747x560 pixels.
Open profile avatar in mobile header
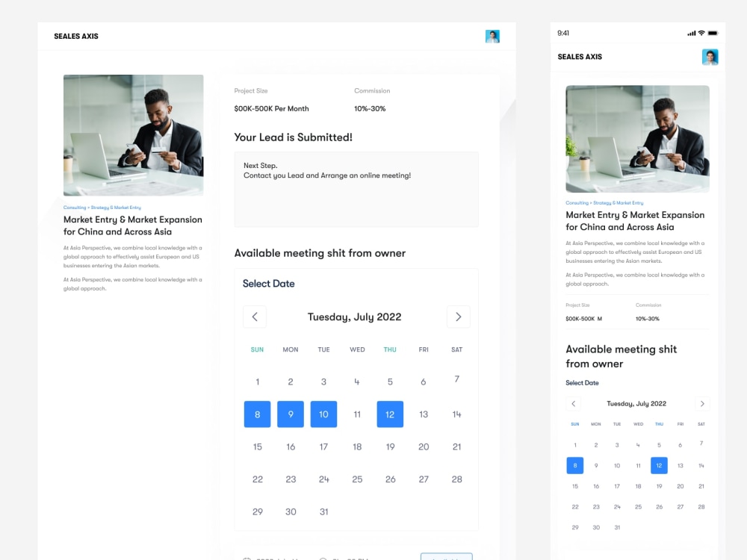tap(710, 57)
